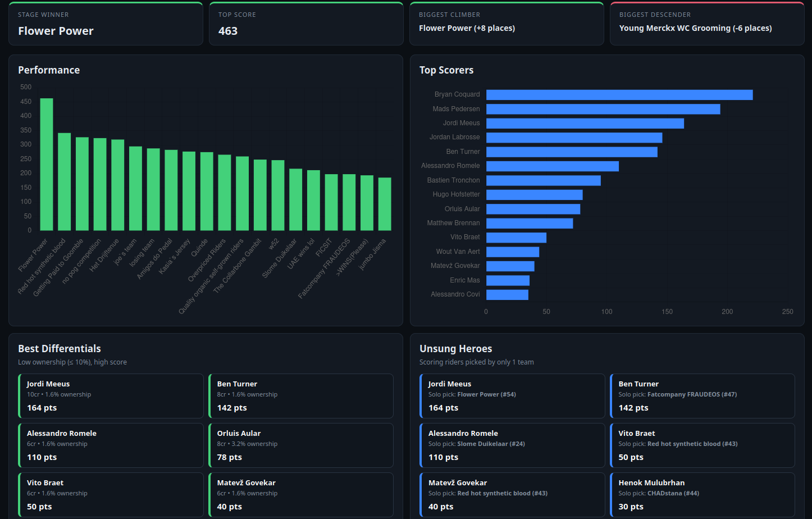Click Matevž Govekar card in Unsung Heroes

(512, 495)
